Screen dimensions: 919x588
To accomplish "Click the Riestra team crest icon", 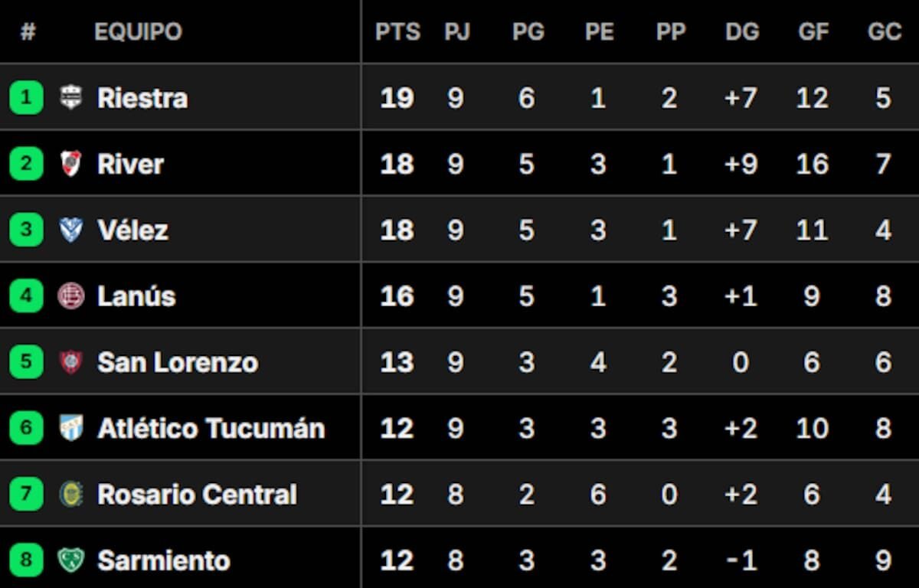I will (x=71, y=98).
